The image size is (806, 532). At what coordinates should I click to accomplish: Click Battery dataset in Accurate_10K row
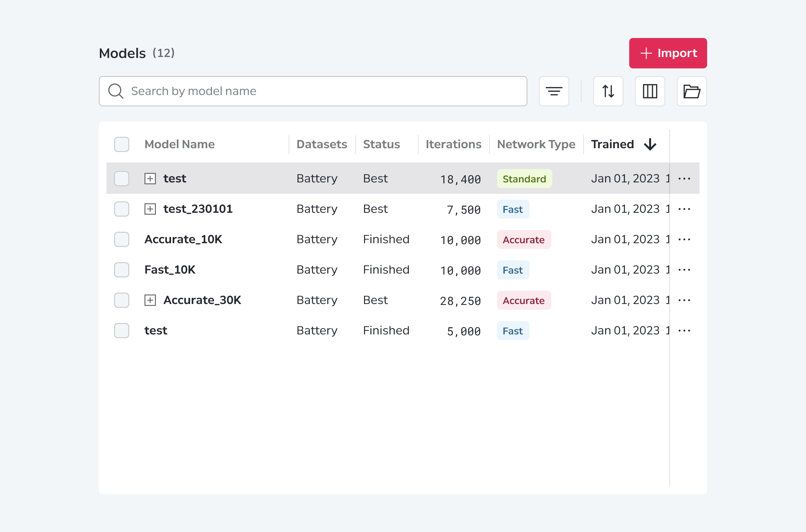[317, 239]
